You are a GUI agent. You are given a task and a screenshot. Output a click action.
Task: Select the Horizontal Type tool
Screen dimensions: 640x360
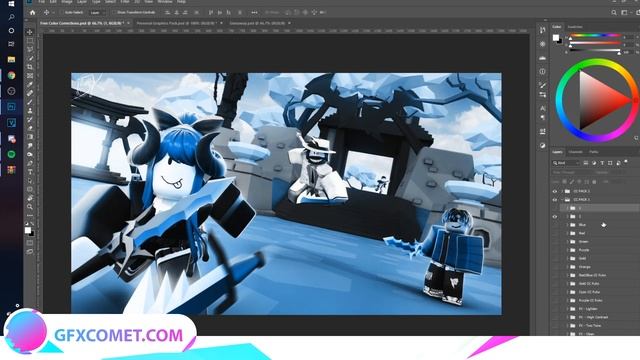point(30,172)
